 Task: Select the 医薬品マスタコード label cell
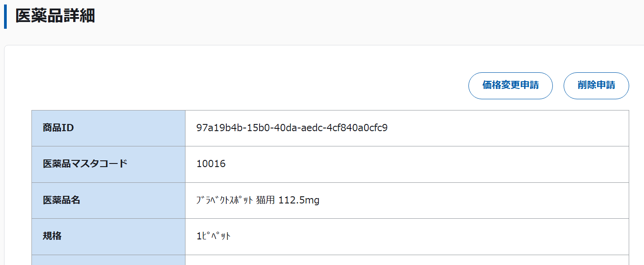click(x=108, y=164)
